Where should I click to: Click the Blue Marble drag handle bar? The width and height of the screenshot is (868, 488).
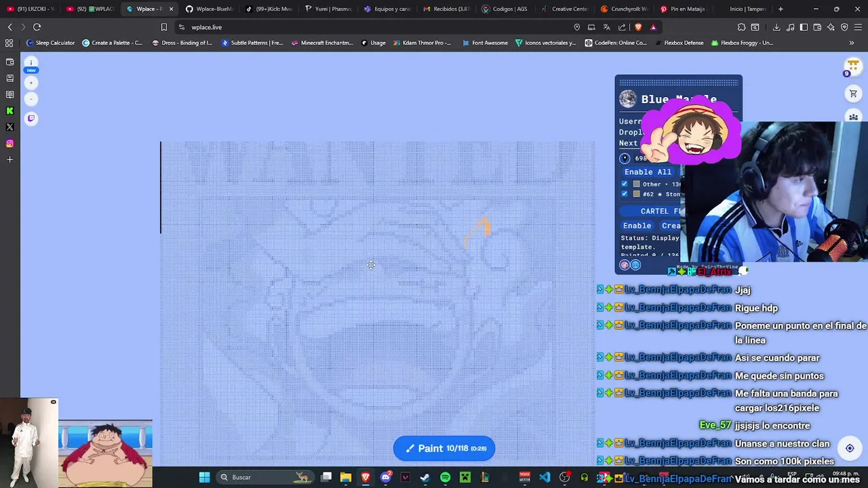[x=679, y=82]
